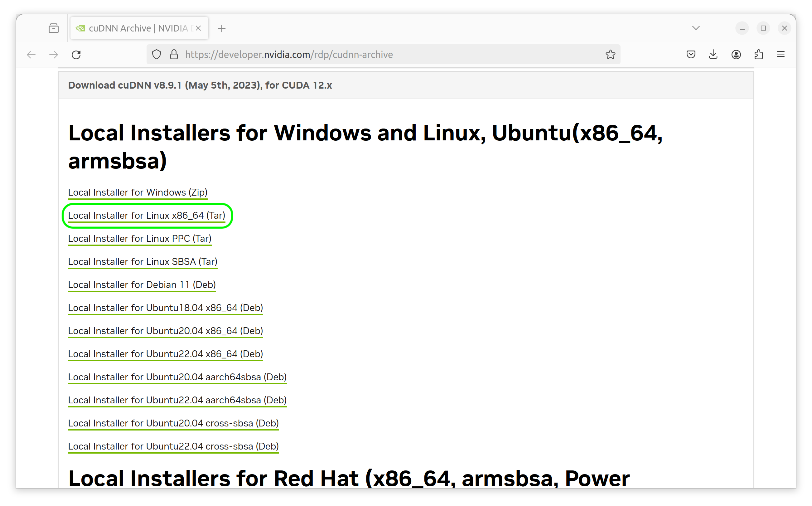
Task: Open a new tab with the plus icon
Action: (222, 28)
